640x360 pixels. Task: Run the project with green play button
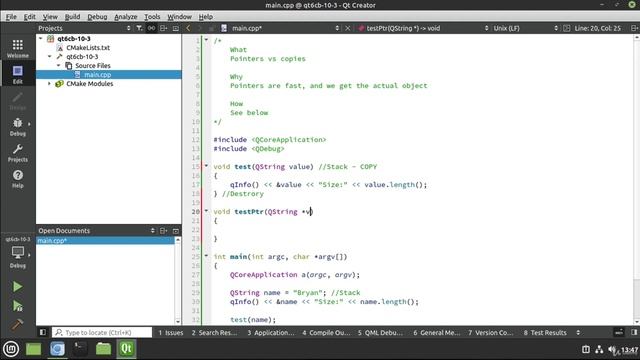click(x=18, y=287)
